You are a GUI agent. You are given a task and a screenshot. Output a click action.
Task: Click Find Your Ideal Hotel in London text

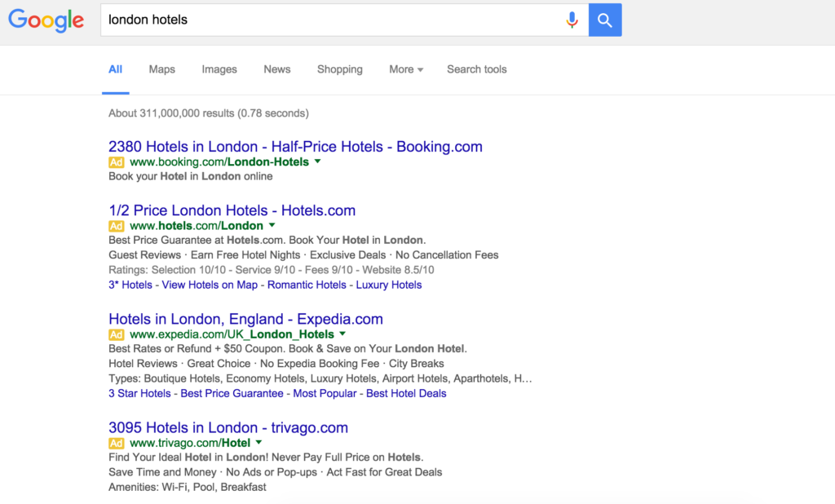(x=266, y=458)
